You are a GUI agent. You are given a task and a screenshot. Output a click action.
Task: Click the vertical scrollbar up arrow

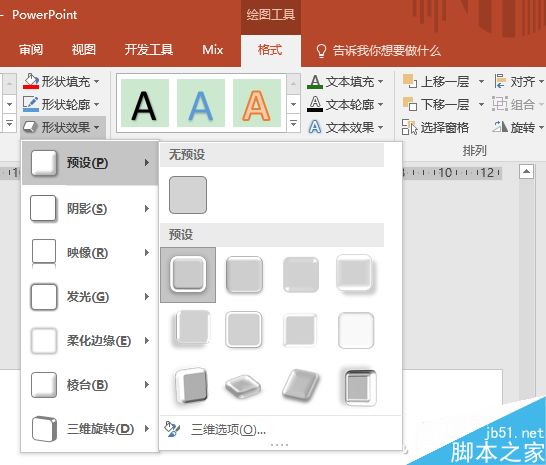click(x=526, y=172)
